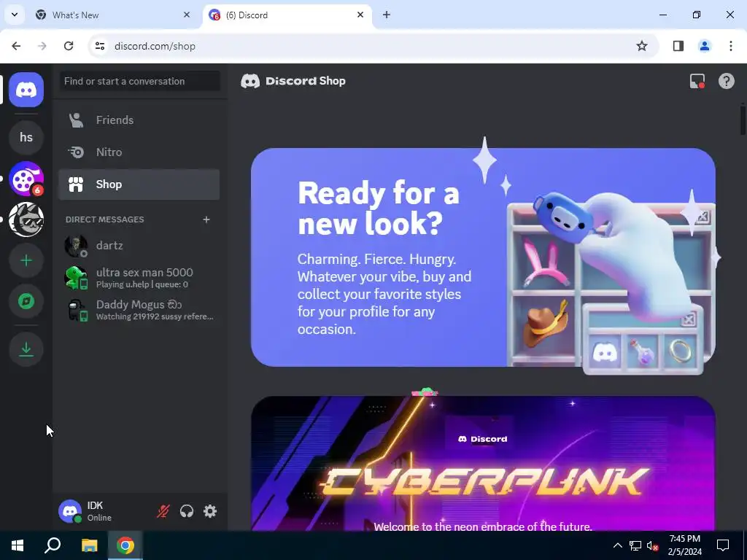The image size is (747, 560).
Task: Open conversation with ultra sex man 5000
Action: 139,278
